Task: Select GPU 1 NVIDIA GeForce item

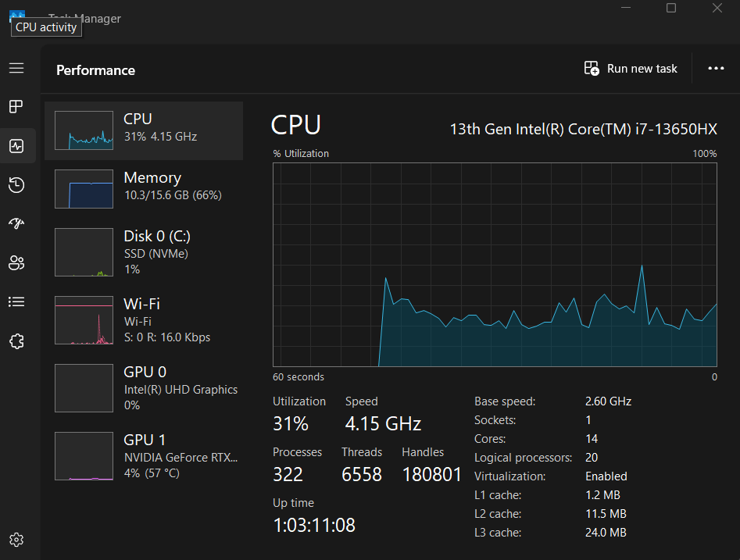Action: point(144,456)
